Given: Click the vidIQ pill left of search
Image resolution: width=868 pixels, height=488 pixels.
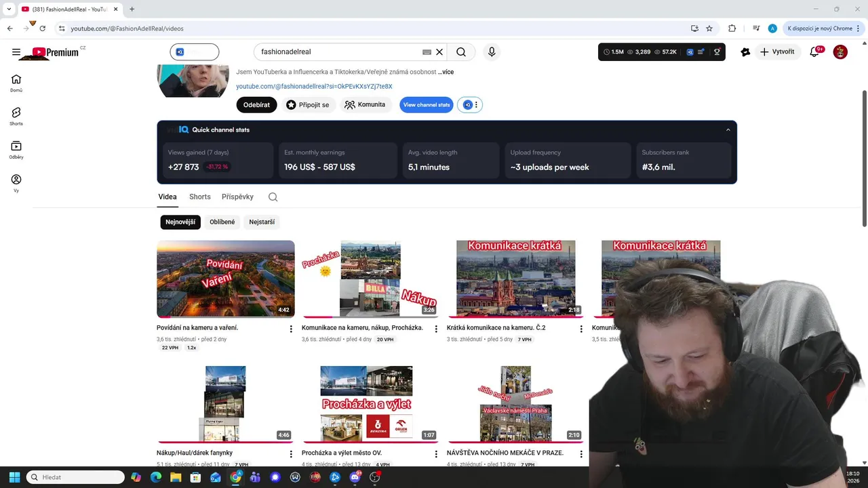Looking at the screenshot, I should point(195,52).
